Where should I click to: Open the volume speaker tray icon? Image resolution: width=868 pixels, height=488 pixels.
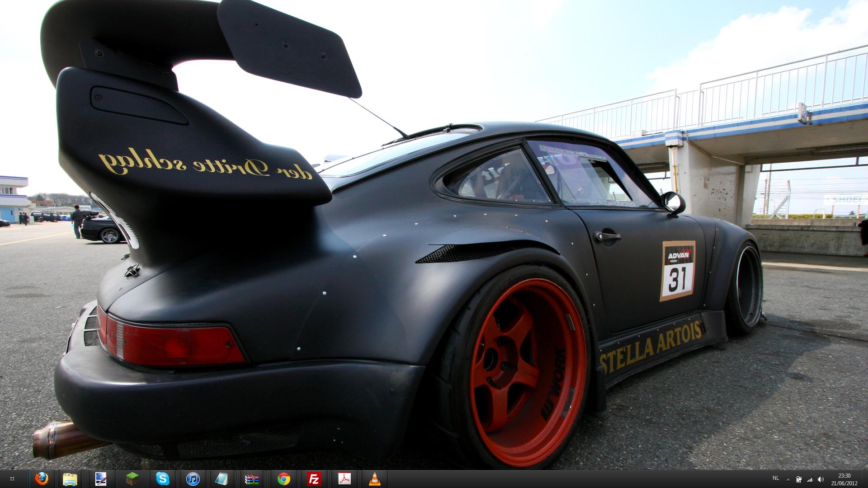(x=821, y=479)
